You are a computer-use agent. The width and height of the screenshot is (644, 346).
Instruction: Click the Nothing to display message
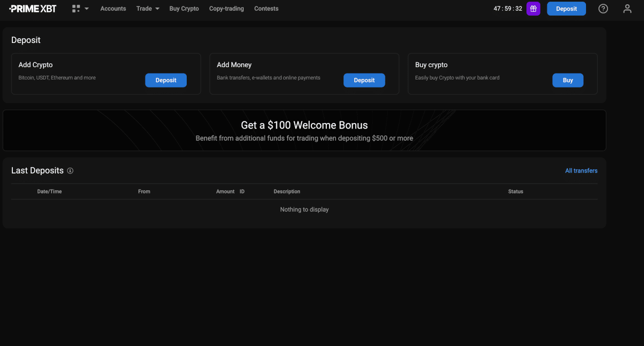(304, 210)
